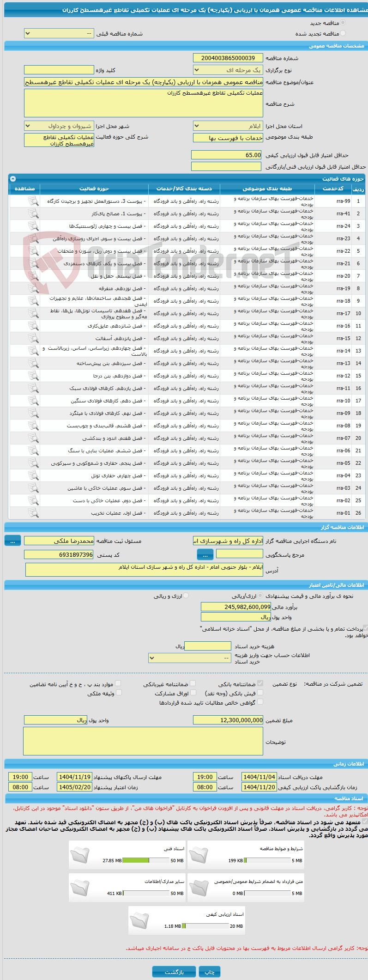Open اسناد فنی folder icon
The width and height of the screenshot is (368, 980).
(80, 854)
